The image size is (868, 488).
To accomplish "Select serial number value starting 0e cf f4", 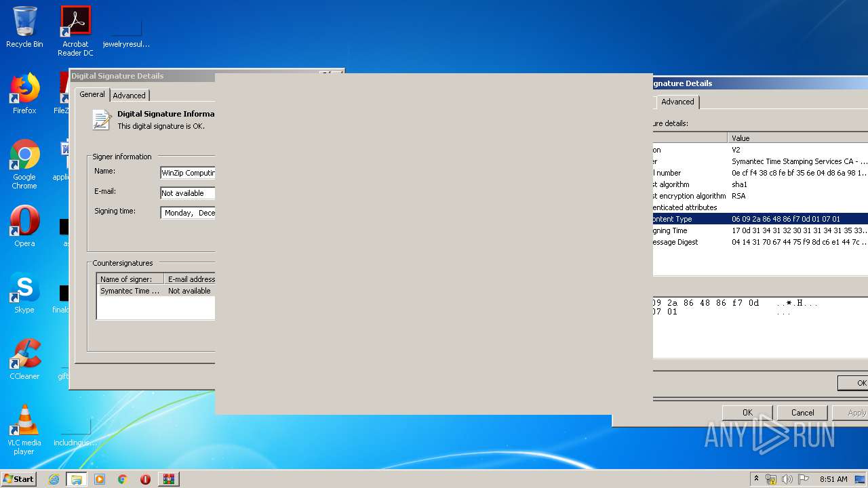I will pyautogui.click(x=799, y=173).
